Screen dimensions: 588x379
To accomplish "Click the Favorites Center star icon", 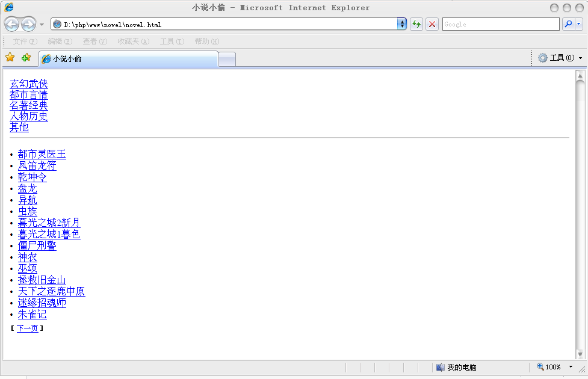I will pos(10,58).
